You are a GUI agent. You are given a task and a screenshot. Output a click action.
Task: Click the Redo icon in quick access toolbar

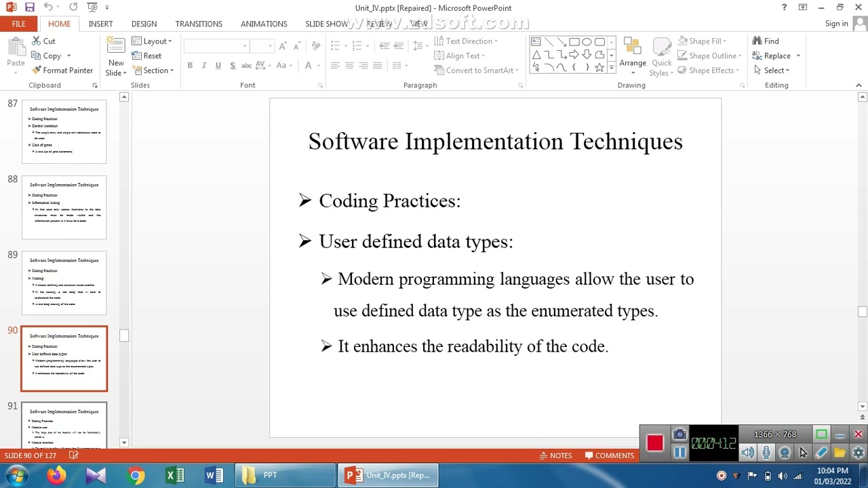[x=73, y=7]
